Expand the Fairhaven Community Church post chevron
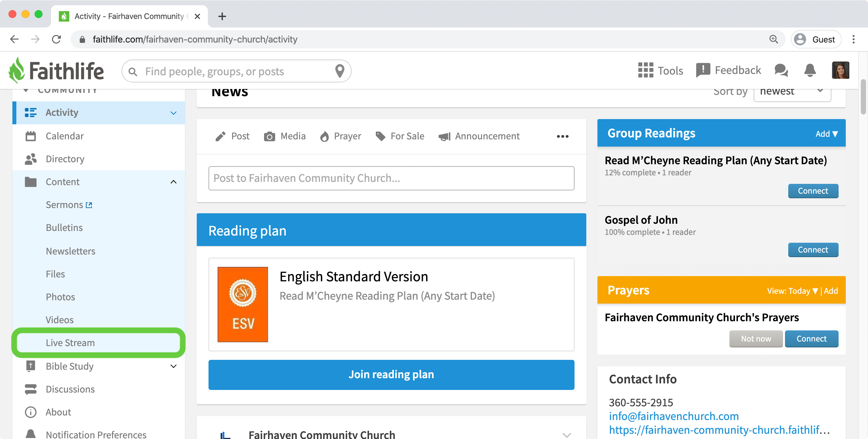 point(567,435)
